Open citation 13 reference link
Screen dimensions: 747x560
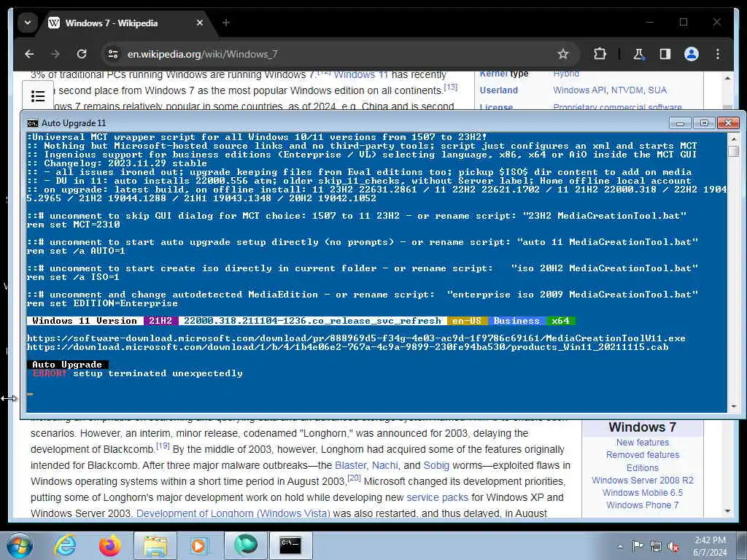(451, 87)
